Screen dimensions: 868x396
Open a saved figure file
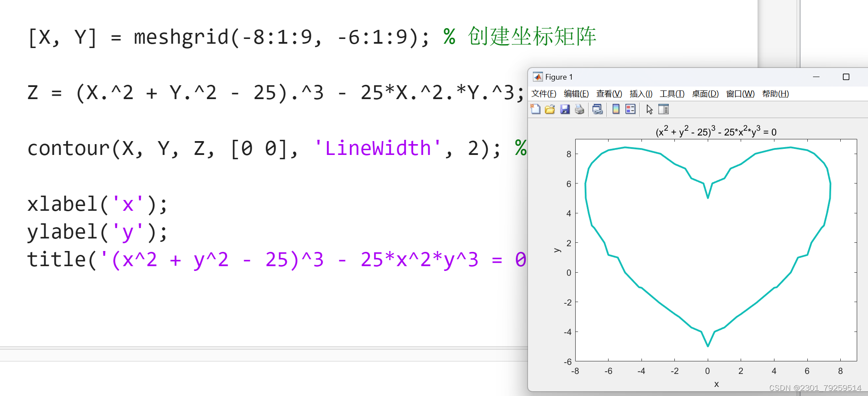tap(549, 109)
